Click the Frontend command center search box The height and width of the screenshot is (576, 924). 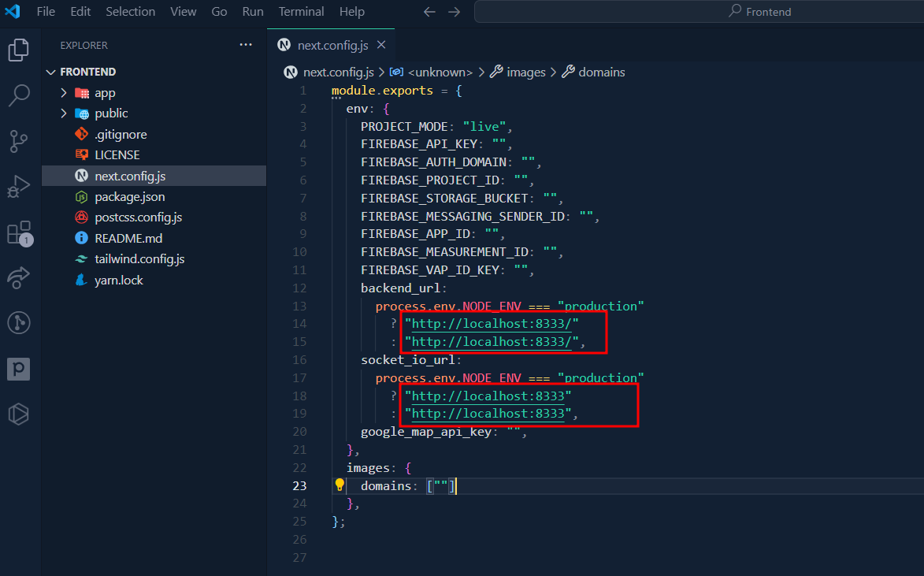(699, 12)
